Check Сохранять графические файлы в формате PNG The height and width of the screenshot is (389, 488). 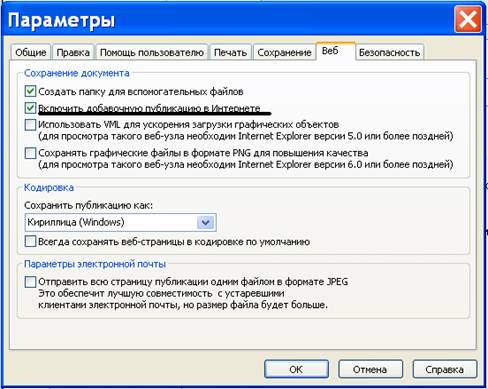(x=30, y=153)
